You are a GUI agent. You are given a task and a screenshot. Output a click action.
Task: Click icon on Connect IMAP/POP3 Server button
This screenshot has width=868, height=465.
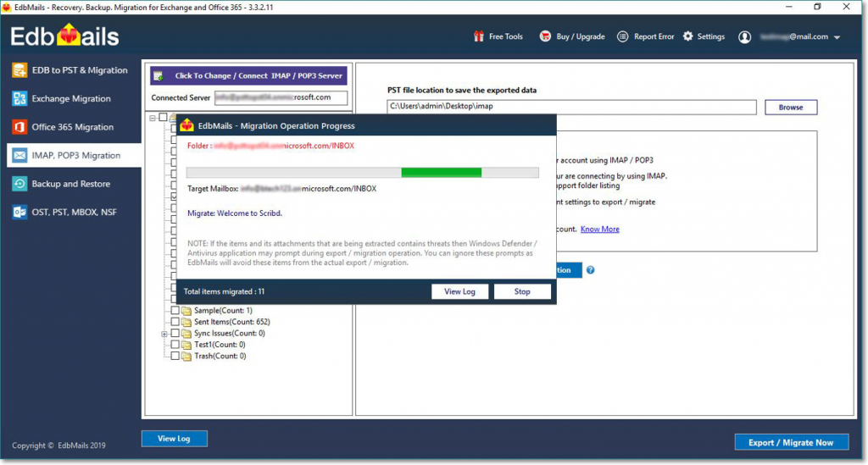pyautogui.click(x=159, y=75)
